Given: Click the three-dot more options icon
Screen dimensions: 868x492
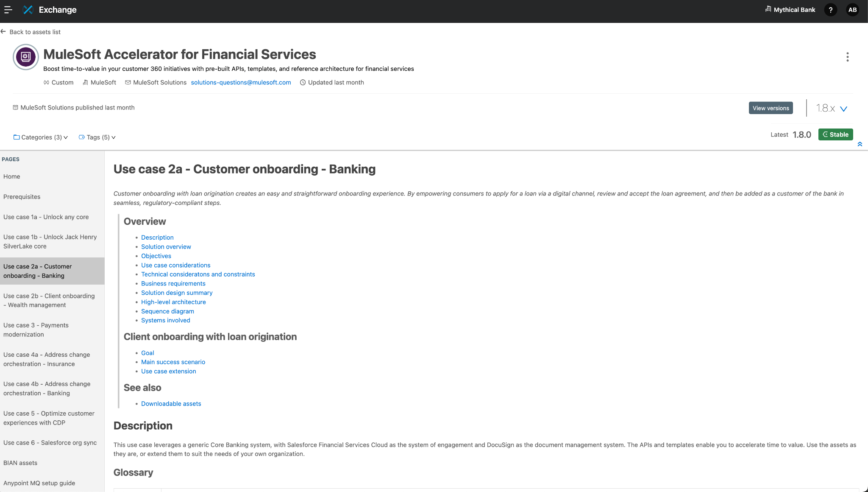Looking at the screenshot, I should point(847,57).
